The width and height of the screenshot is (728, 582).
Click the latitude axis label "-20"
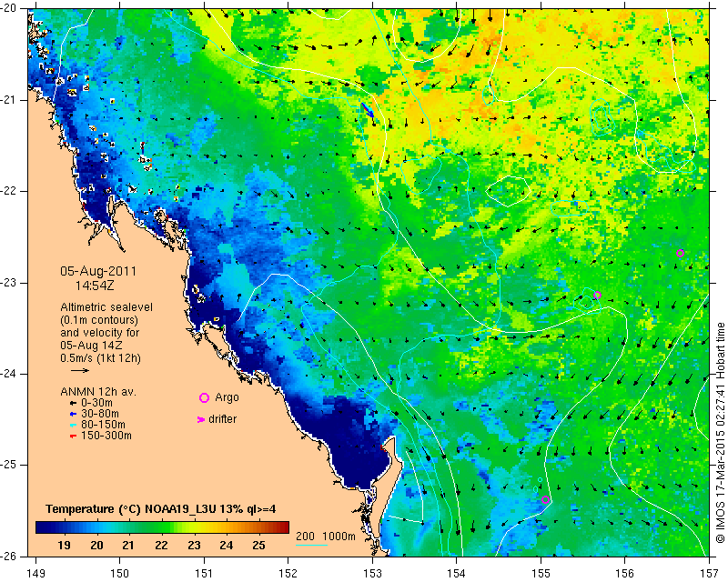9,8
